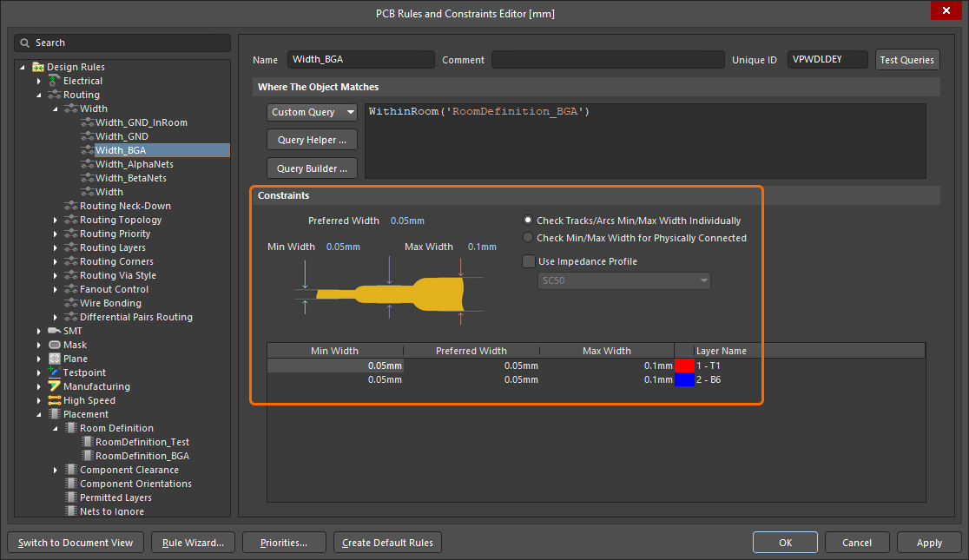Enable the Use Impedance Profile checkbox
This screenshot has width=969, height=560.
pos(529,261)
